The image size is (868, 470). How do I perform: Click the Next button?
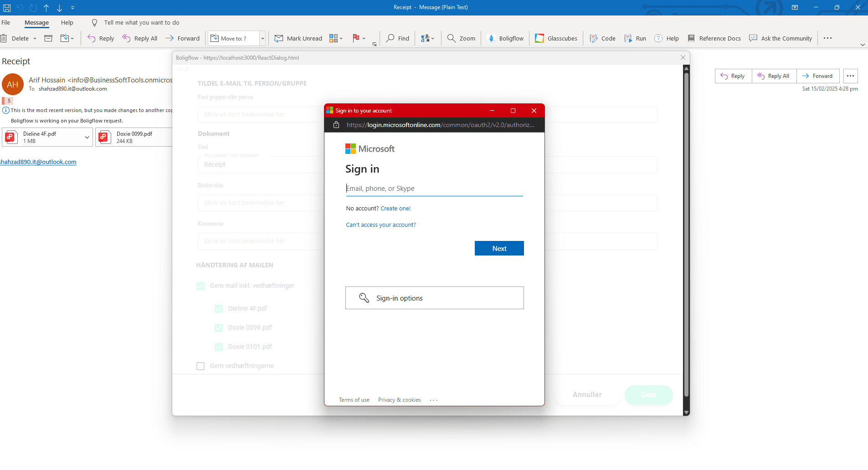tap(499, 248)
